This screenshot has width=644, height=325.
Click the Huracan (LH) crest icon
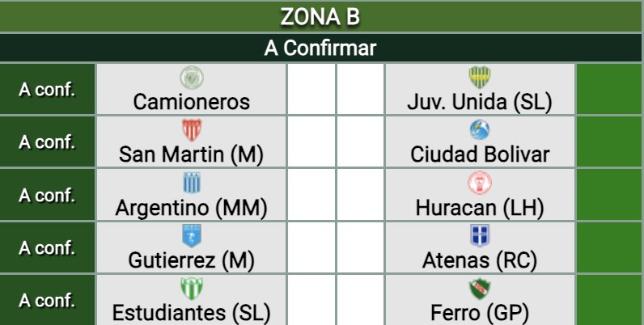(480, 183)
